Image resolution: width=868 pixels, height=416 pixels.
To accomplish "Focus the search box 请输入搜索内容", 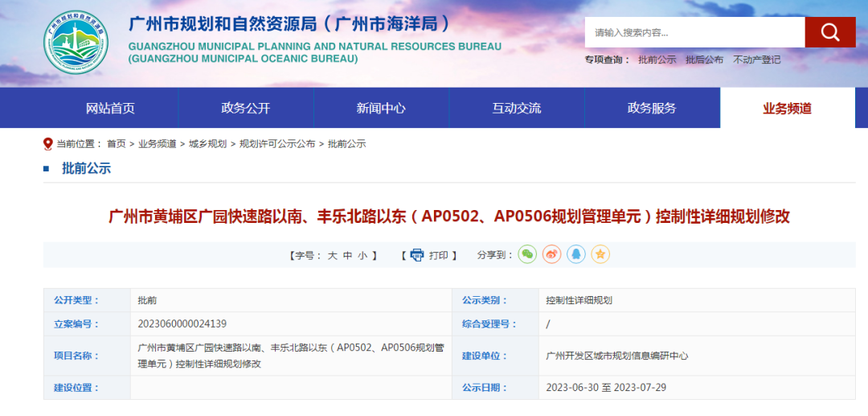I will (694, 32).
